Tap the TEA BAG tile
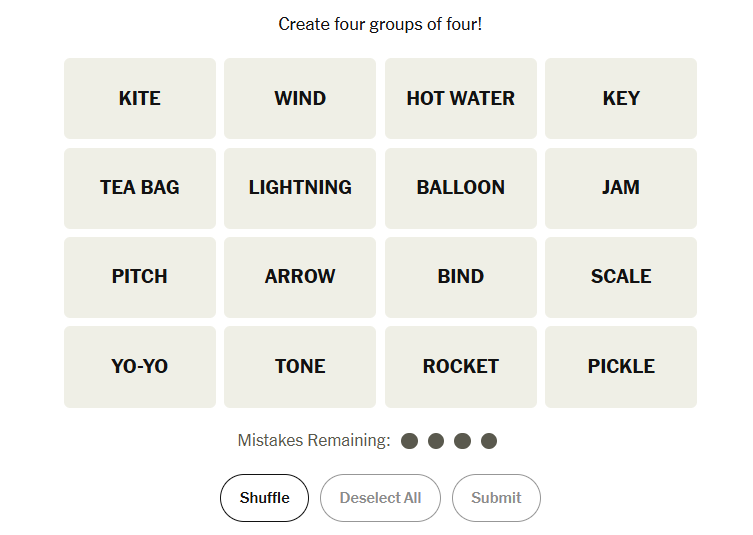753x535 pixels. click(140, 187)
